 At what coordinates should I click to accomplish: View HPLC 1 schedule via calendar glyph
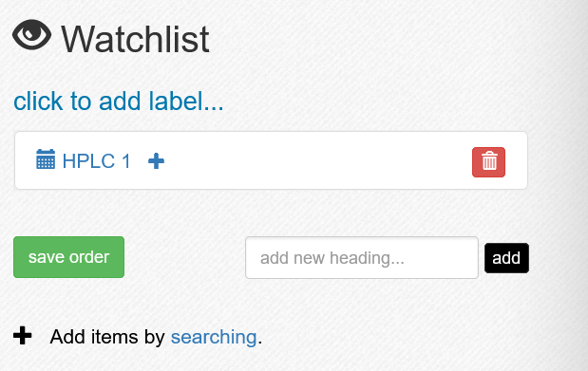point(46,159)
